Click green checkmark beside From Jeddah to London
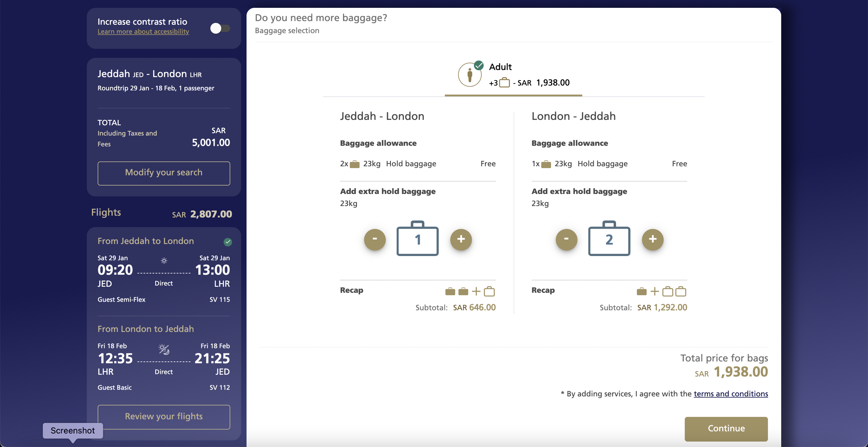 [228, 242]
